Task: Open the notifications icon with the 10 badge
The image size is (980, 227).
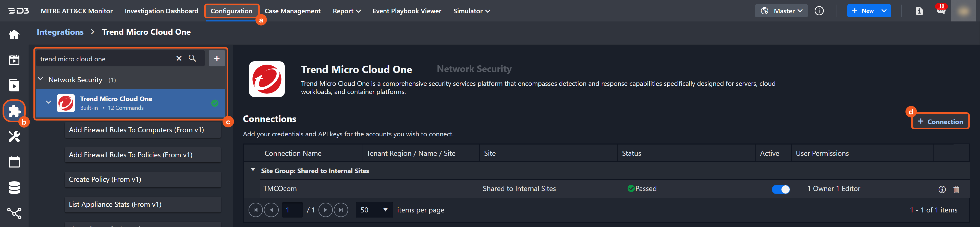Action: [x=940, y=11]
